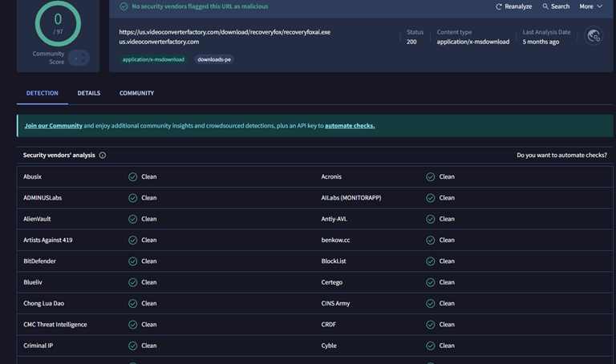This screenshot has width=616, height=364.
Task: Click the 5 months ago analysis date
Action: [541, 42]
